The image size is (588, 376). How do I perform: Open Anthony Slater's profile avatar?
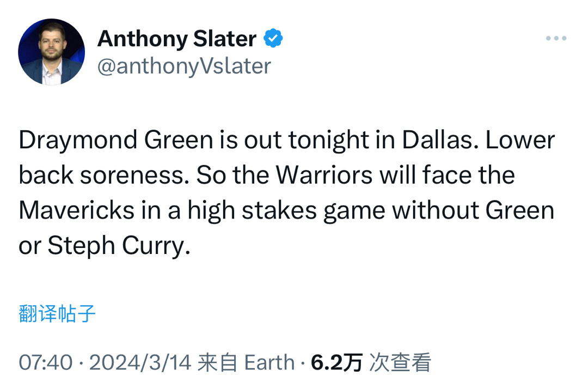[x=51, y=52]
